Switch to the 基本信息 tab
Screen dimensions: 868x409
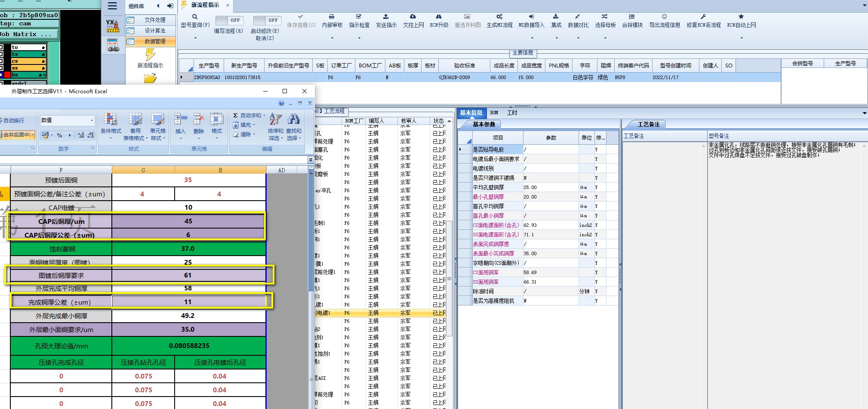click(471, 113)
